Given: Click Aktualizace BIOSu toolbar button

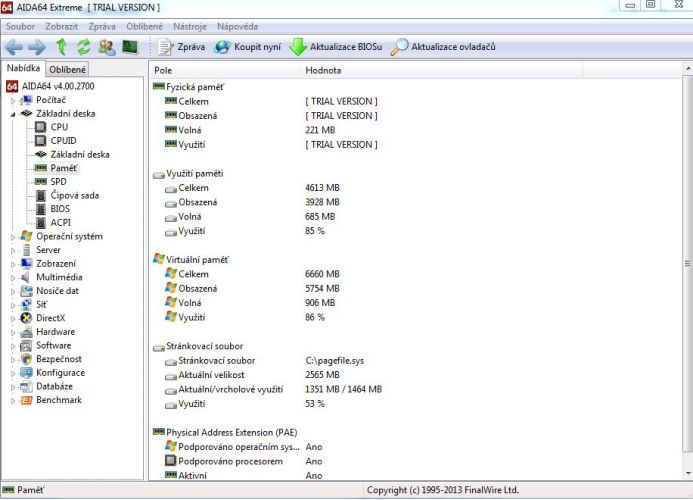Looking at the screenshot, I should (336, 47).
